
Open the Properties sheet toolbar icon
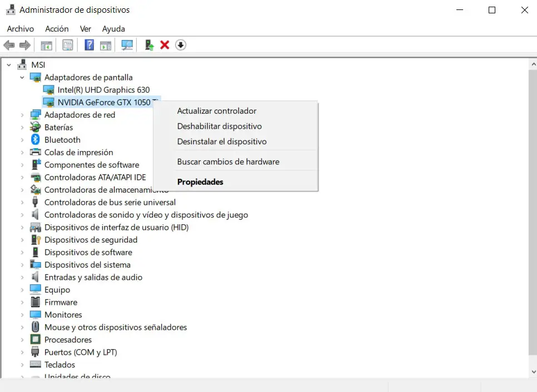click(x=67, y=45)
